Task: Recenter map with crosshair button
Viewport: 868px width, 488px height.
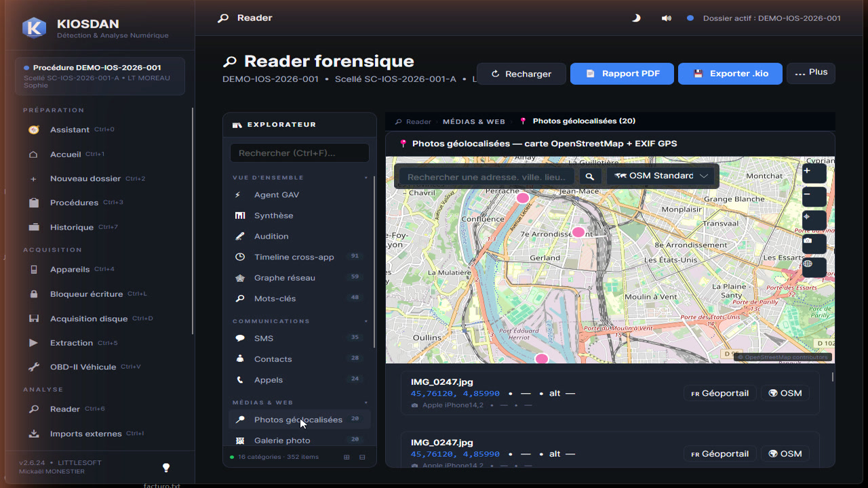Action: point(814,220)
